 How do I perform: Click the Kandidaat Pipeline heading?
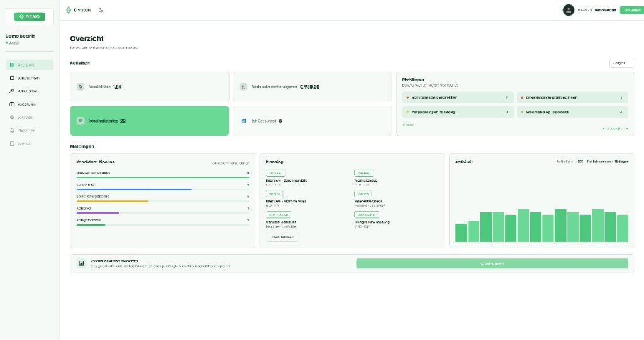96,162
